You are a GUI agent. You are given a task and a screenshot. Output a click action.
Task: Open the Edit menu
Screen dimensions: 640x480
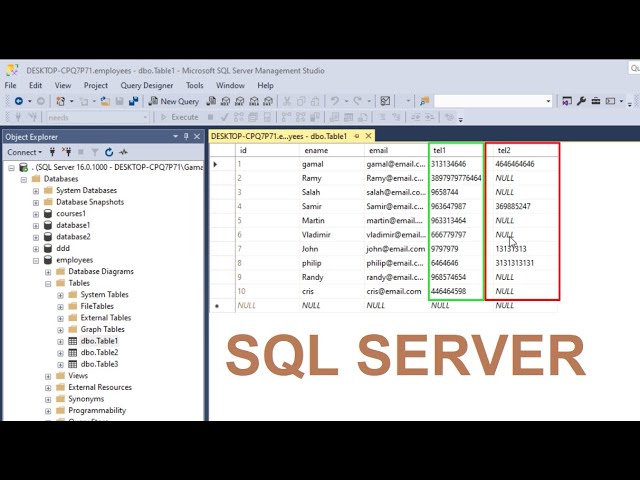tap(36, 85)
